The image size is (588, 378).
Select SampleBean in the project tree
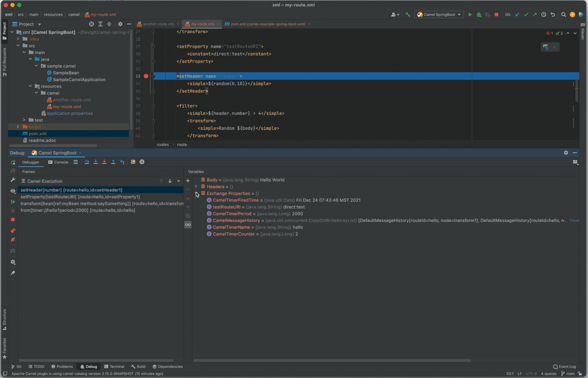tap(66, 73)
